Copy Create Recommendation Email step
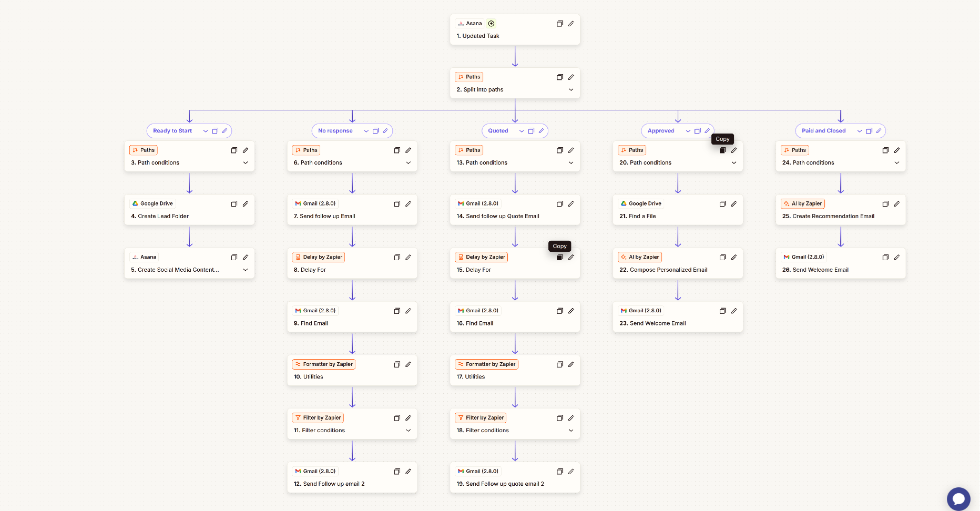The height and width of the screenshot is (511, 980). click(x=885, y=204)
